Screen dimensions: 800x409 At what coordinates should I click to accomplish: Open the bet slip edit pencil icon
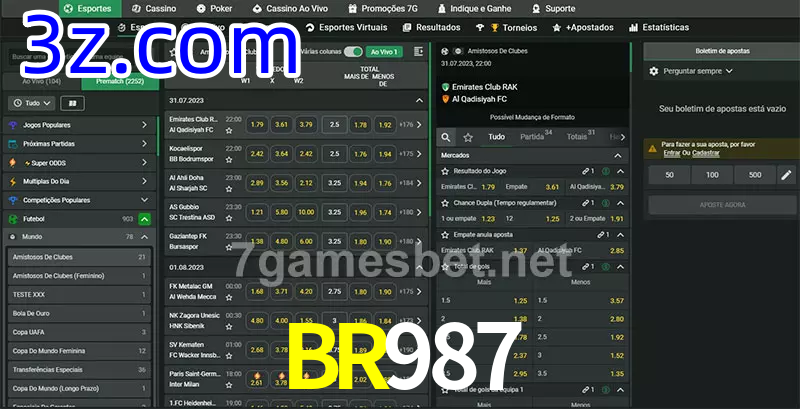click(x=786, y=175)
